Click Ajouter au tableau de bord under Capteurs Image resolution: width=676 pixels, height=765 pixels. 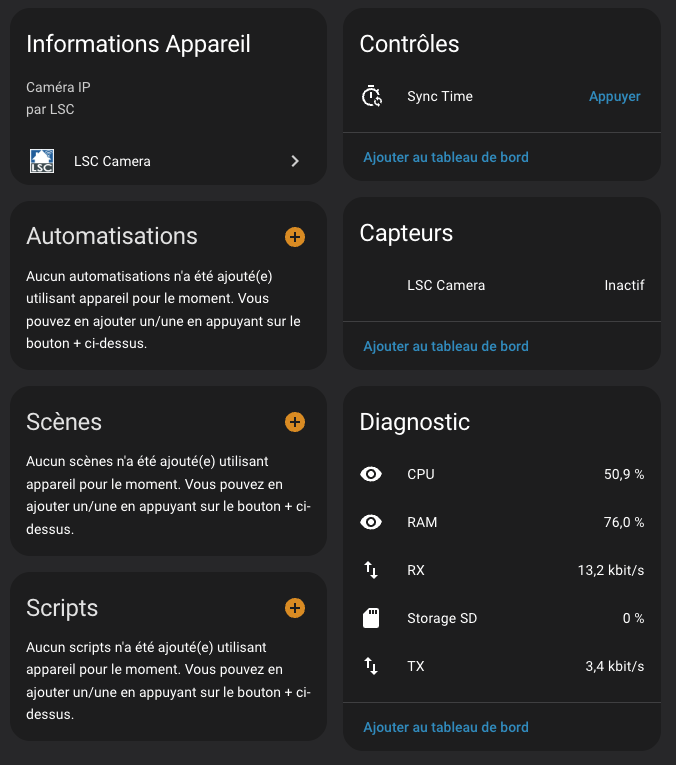pyautogui.click(x=446, y=346)
